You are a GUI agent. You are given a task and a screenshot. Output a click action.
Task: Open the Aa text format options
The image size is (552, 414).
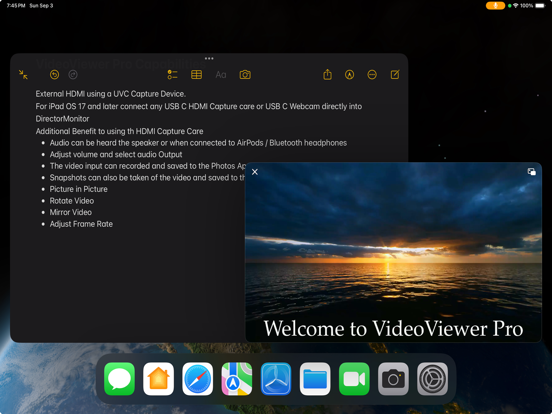click(x=221, y=75)
